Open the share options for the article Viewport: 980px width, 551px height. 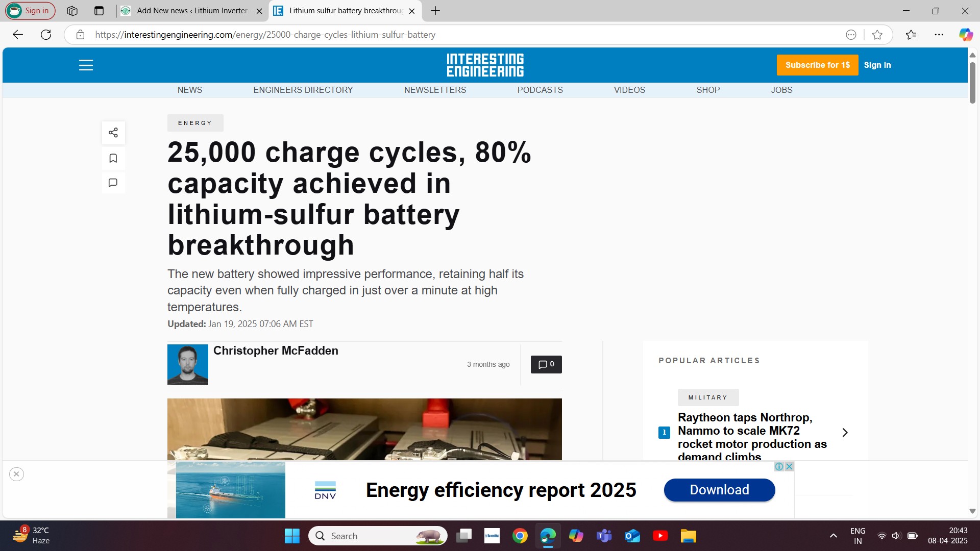(x=113, y=133)
